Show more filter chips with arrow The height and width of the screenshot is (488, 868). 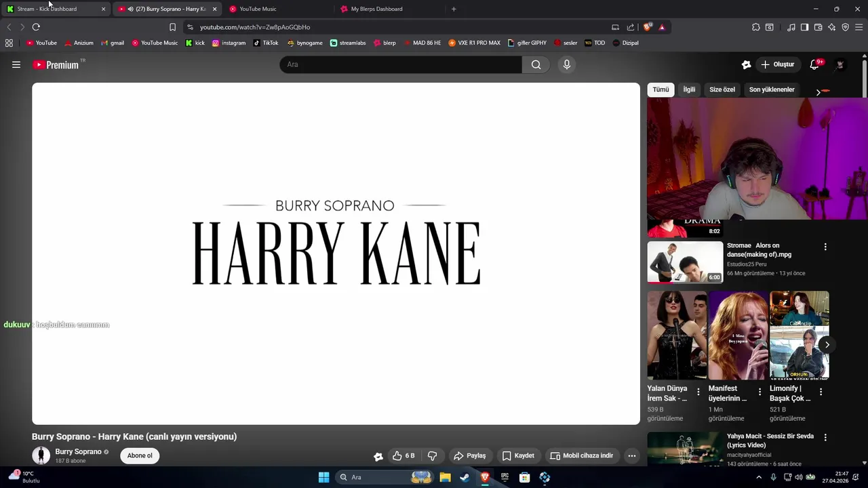coord(818,91)
